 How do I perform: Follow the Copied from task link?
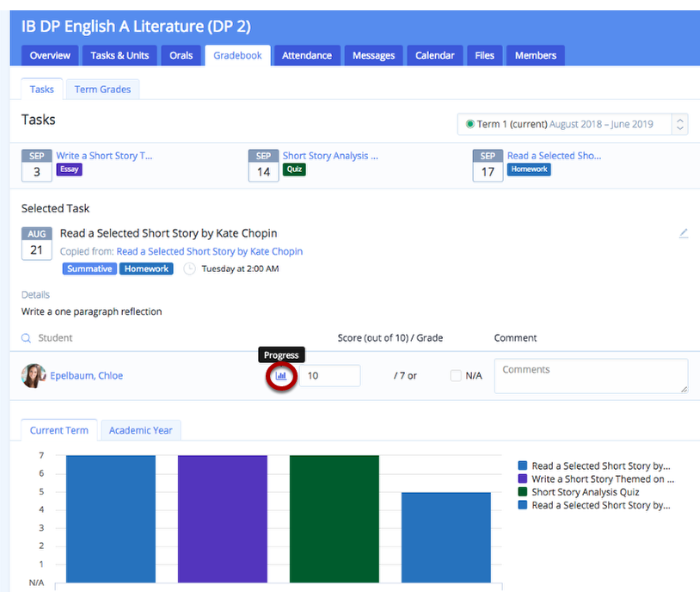tap(211, 250)
